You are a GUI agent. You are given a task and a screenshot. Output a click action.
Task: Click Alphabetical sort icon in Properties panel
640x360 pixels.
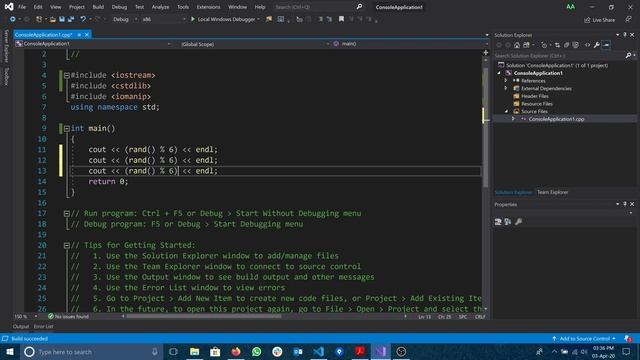[x=507, y=222]
